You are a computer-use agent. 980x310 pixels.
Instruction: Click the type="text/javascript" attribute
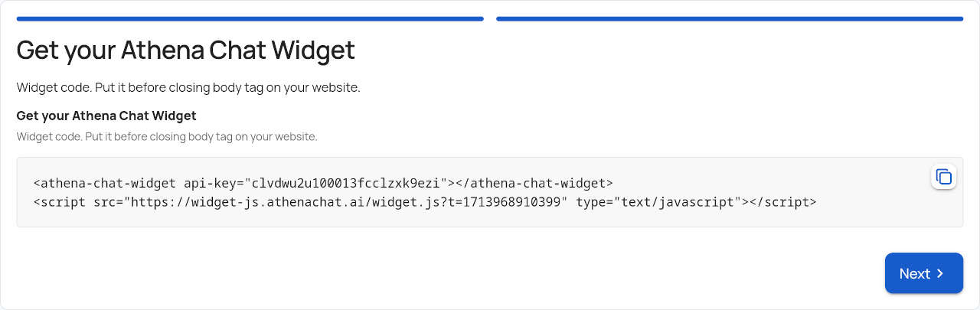pyautogui.click(x=659, y=203)
